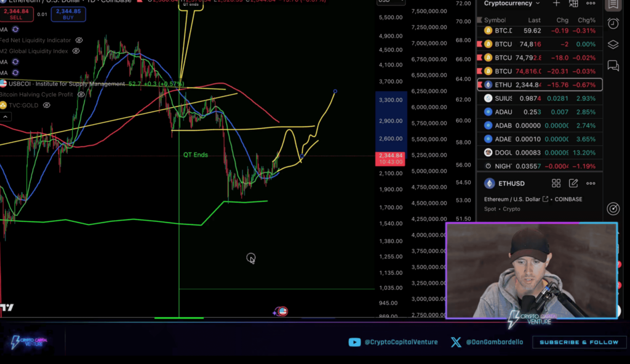This screenshot has height=364, width=630.
Task: Sort the watchlist by Last column
Action: click(x=534, y=20)
